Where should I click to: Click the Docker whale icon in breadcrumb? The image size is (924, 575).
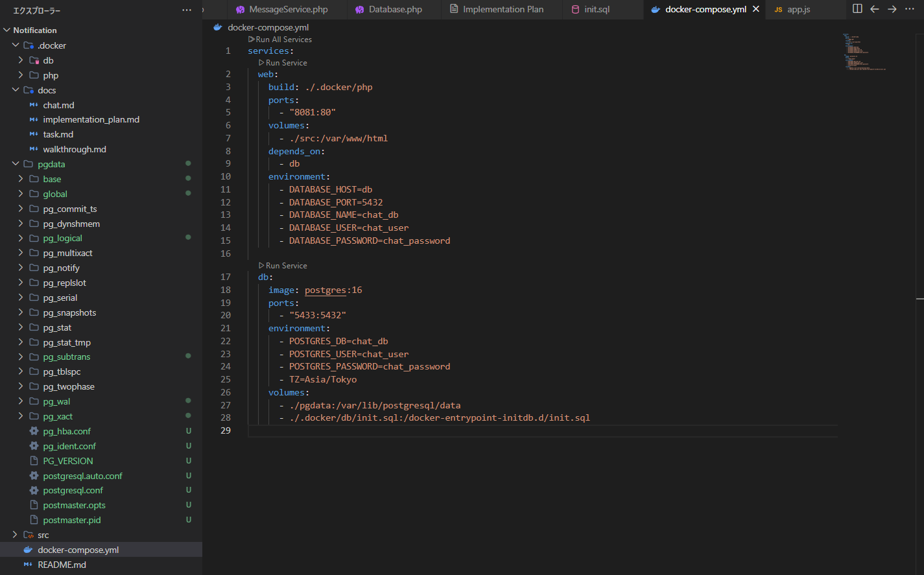pos(218,27)
